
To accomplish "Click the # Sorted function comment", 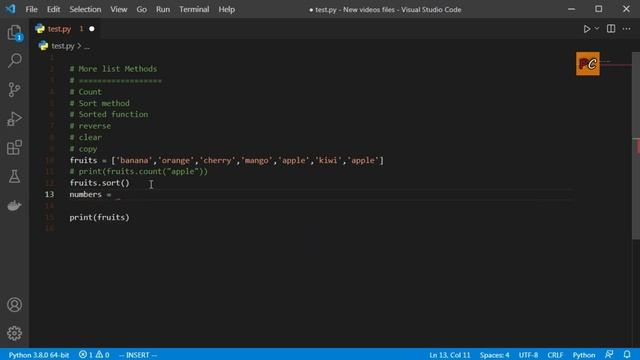I will pyautogui.click(x=109, y=114).
